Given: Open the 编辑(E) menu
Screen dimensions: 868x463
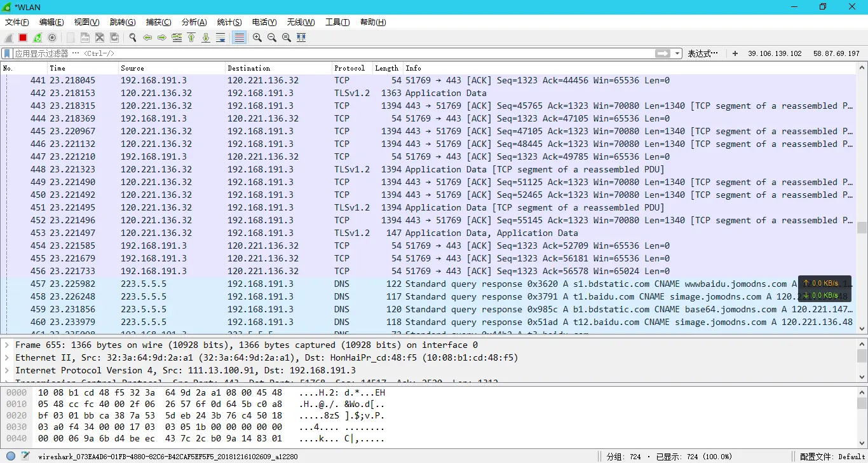Looking at the screenshot, I should point(51,22).
